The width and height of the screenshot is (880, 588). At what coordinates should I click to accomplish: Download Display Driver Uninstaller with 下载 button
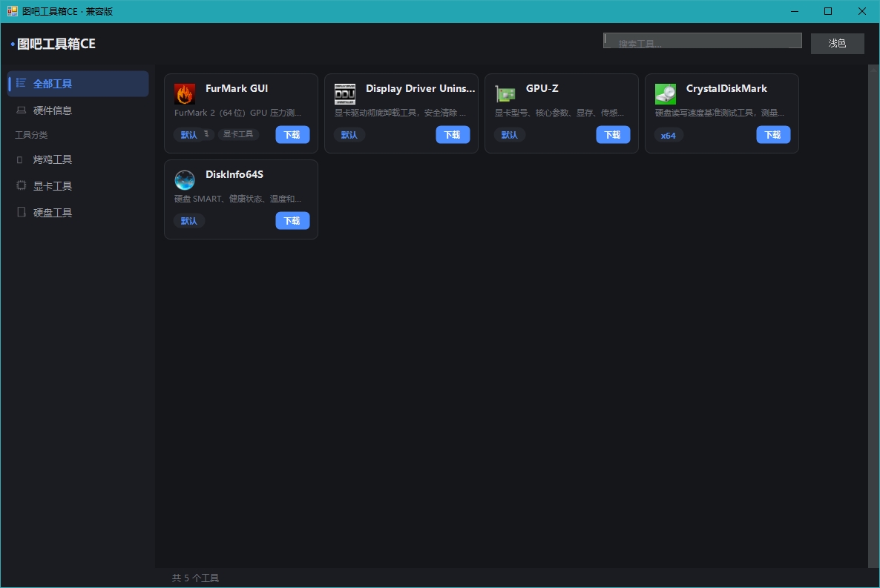[x=453, y=135]
